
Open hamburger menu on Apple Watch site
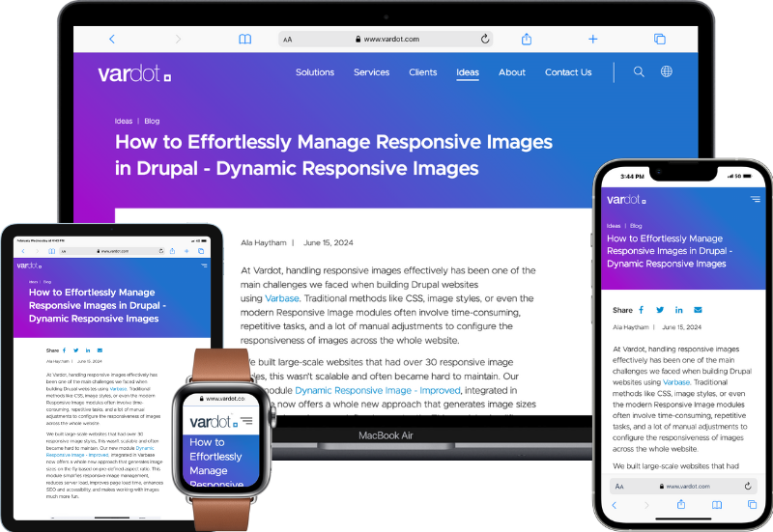coord(246,421)
